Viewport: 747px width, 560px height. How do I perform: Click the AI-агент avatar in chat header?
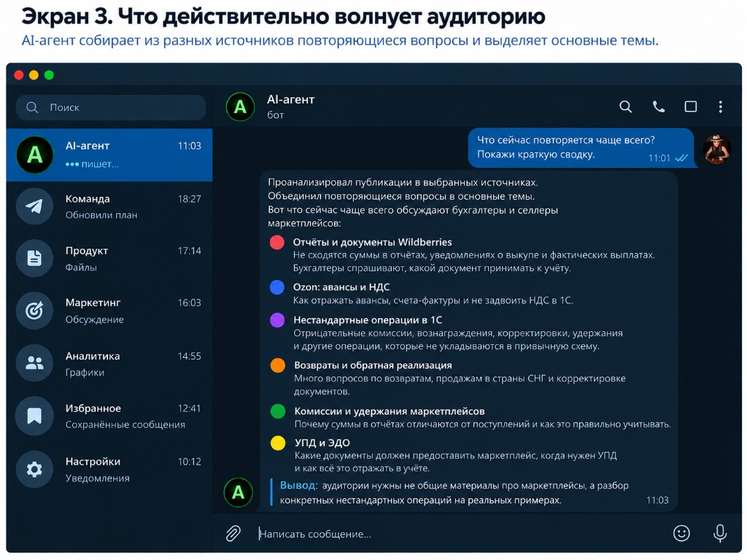pyautogui.click(x=240, y=106)
